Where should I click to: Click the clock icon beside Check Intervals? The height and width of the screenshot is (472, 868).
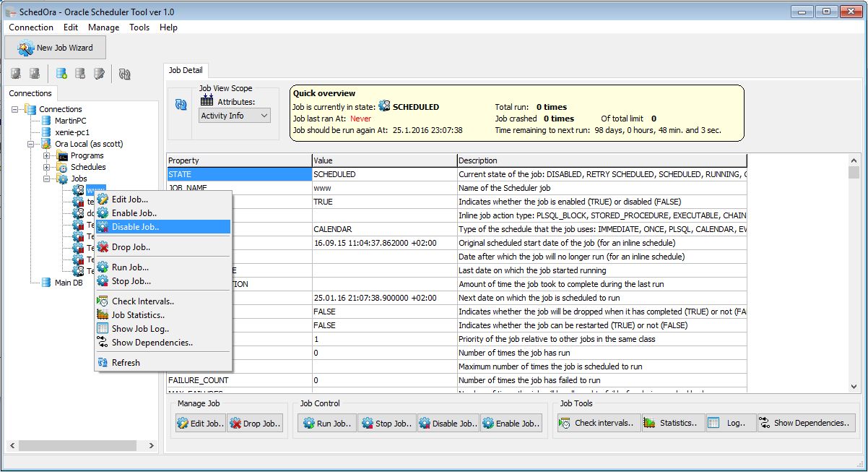click(x=103, y=301)
